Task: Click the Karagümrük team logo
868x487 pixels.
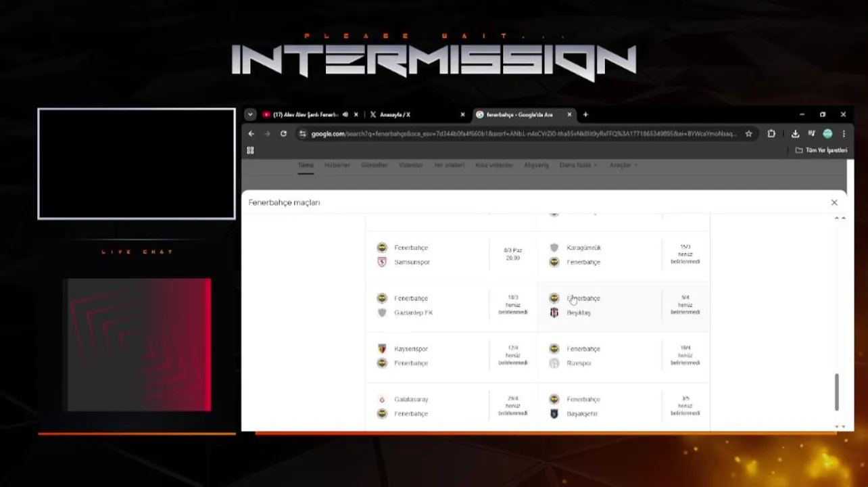Action: (554, 248)
